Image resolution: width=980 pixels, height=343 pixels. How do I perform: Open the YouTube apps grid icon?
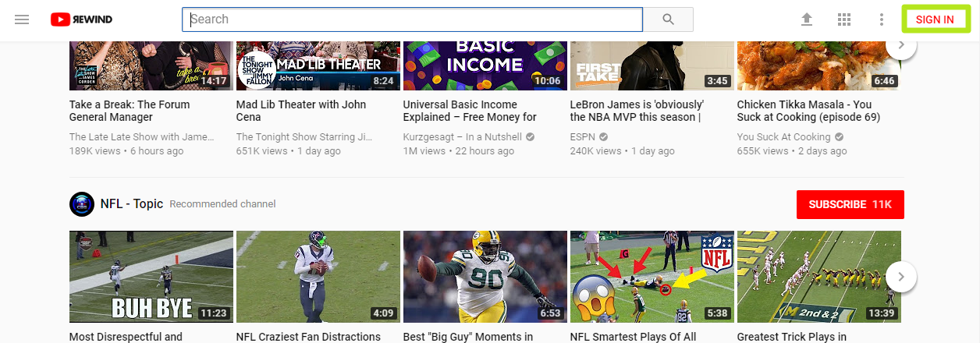point(843,19)
